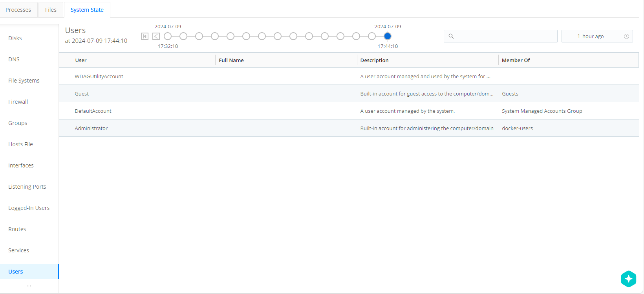Select the Guest user name cell
Viewport: 644px width, 294px height.
[x=82, y=94]
